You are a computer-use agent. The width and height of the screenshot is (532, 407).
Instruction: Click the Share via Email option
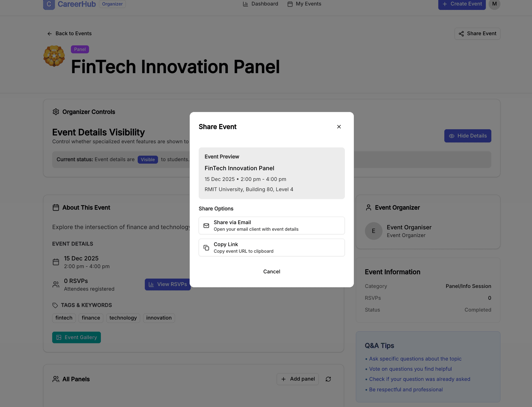[271, 226]
